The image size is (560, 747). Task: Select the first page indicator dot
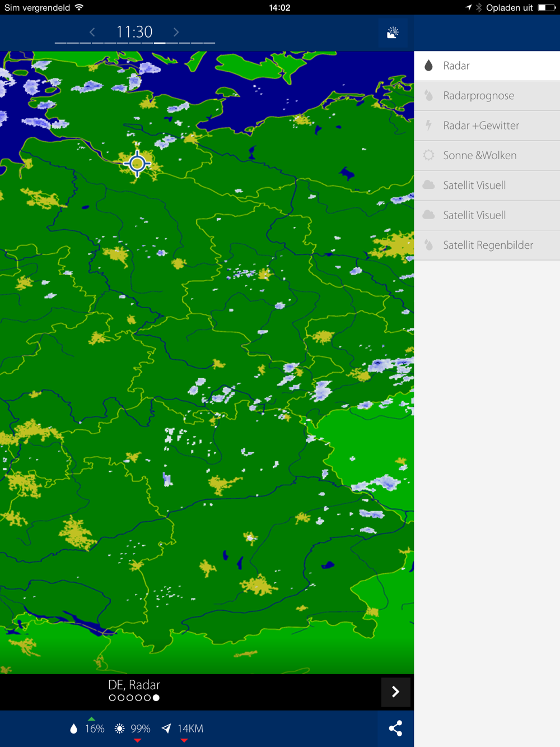(x=112, y=698)
